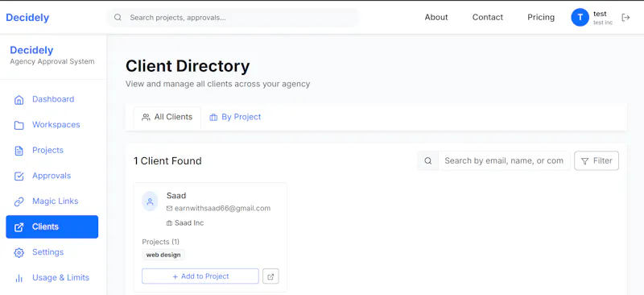Click the email earnwithsaad66@gmail.com
The height and width of the screenshot is (295, 644).
[x=223, y=209]
